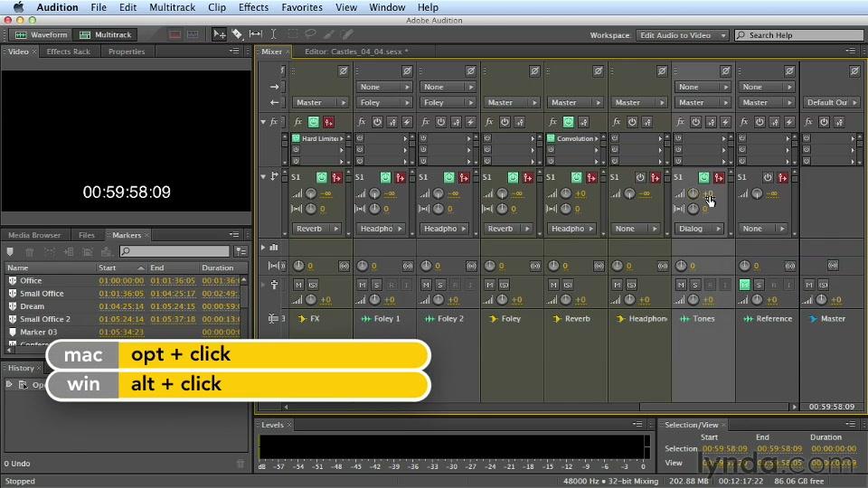Click the Search Help magnifier icon
This screenshot has width=868, height=488.
[741, 35]
